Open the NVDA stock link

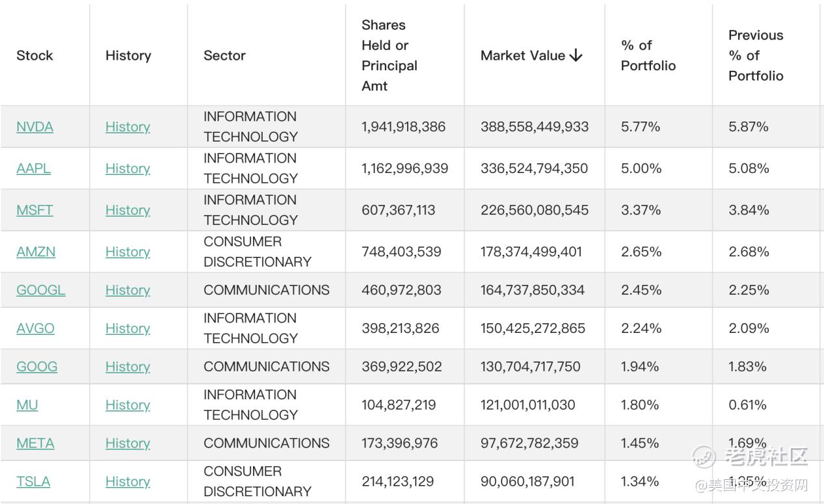pos(34,127)
